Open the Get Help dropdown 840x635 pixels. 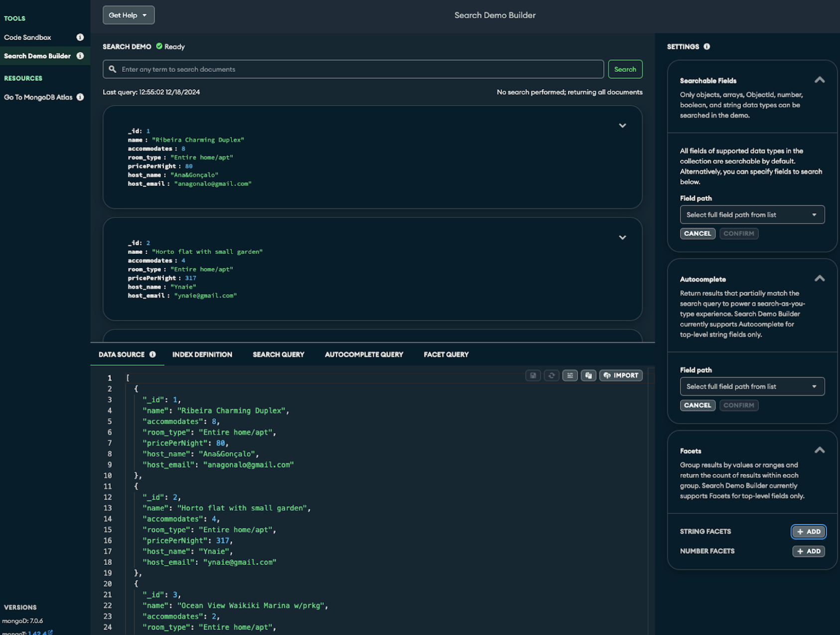(128, 15)
